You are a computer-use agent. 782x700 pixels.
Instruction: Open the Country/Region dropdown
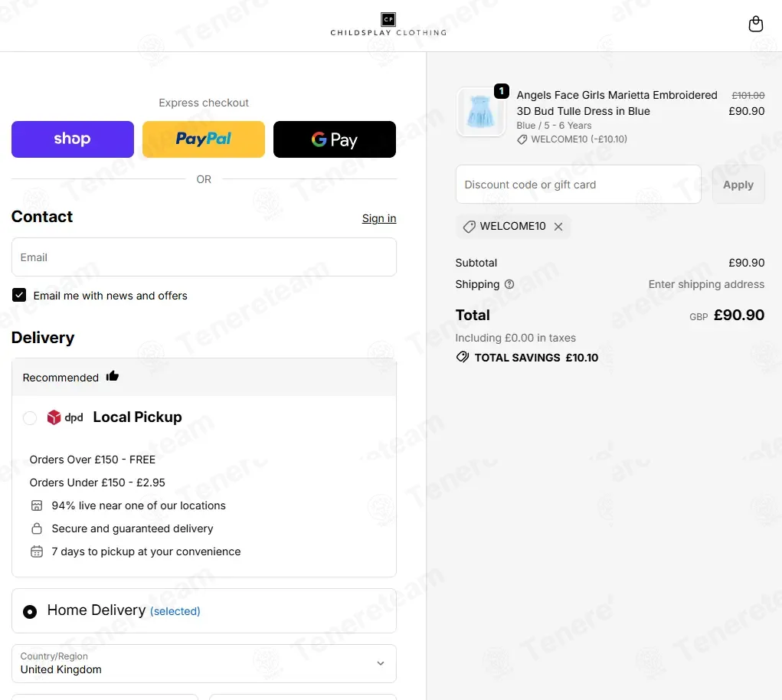point(204,663)
